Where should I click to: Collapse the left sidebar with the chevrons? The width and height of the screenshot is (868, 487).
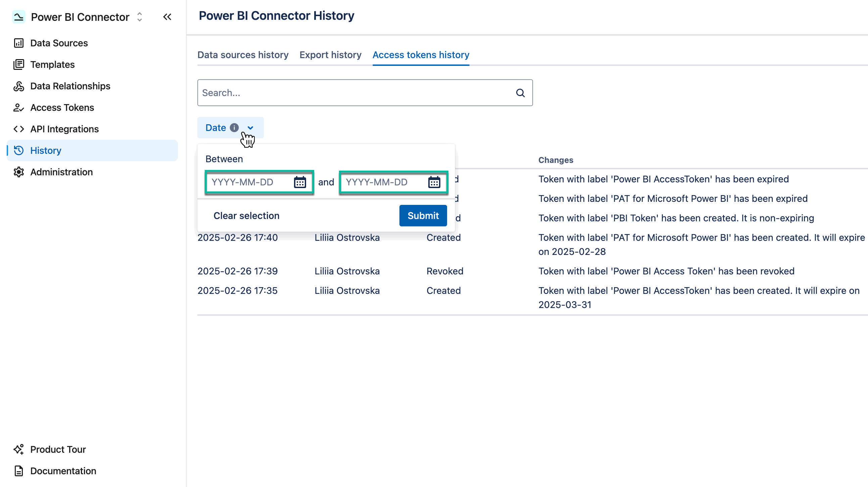coord(167,17)
